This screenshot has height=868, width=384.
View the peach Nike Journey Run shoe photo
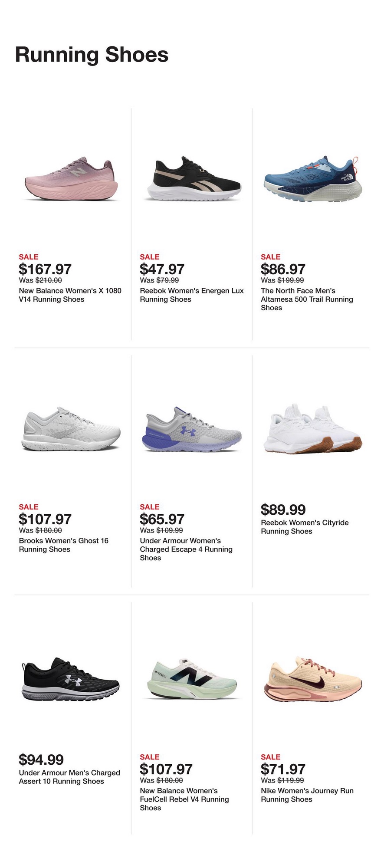point(313,679)
